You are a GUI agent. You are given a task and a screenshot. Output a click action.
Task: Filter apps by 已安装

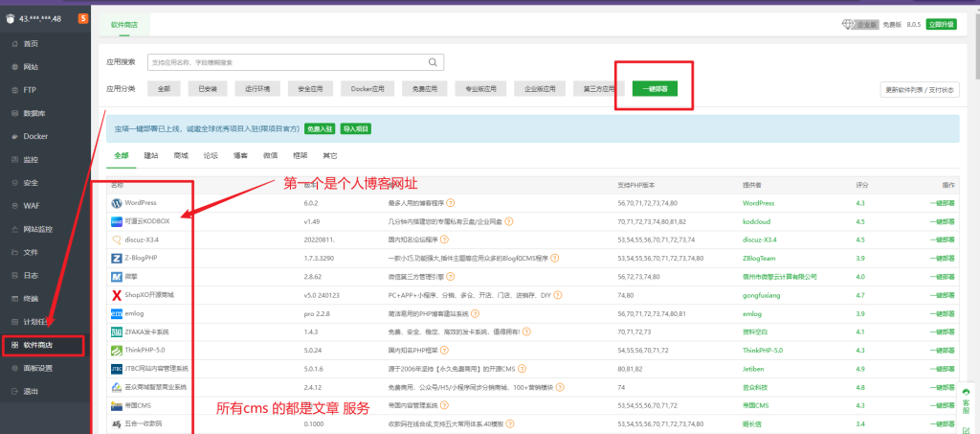[x=207, y=89]
